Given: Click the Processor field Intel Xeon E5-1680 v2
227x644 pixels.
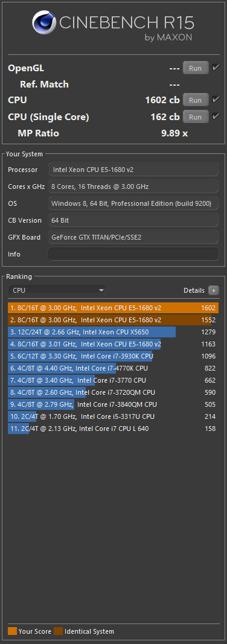Looking at the screenshot, I should click(x=133, y=170).
